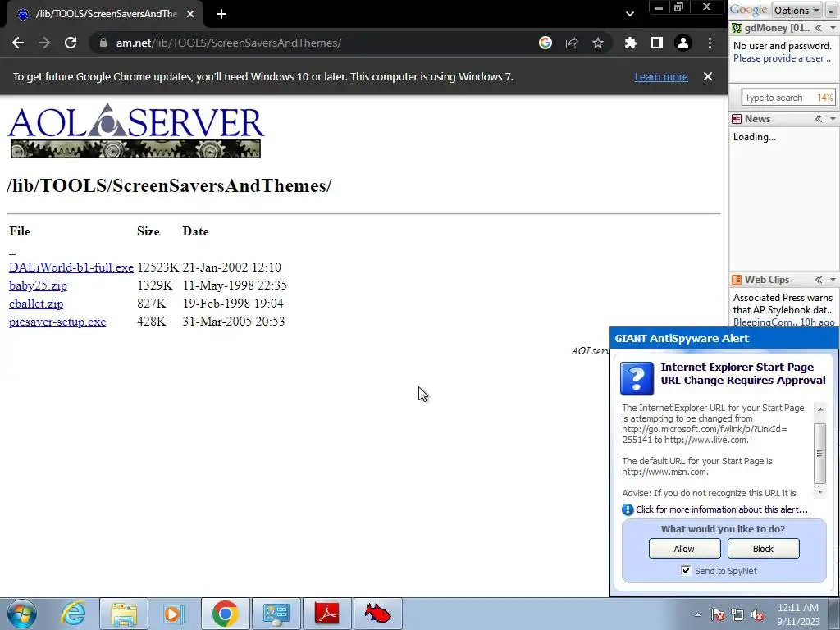Viewport: 840px width, 630px height.
Task: Click the forward navigation arrow
Action: [44, 43]
